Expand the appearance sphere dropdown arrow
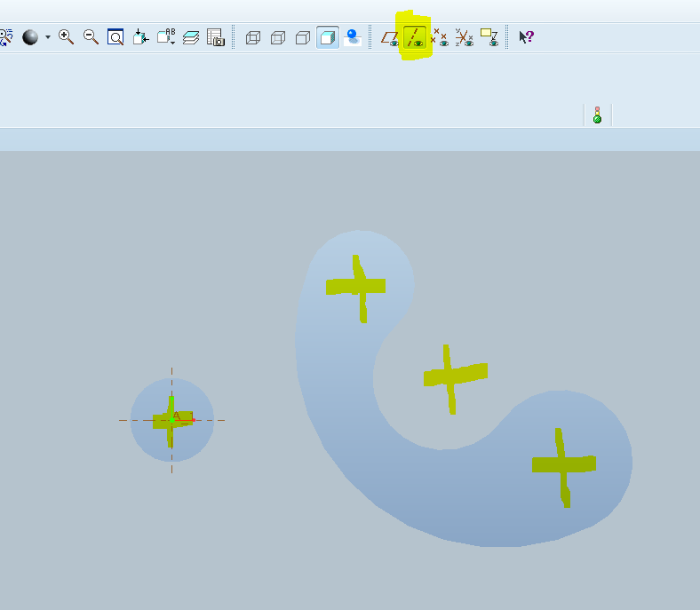This screenshot has height=610, width=700. click(48, 37)
